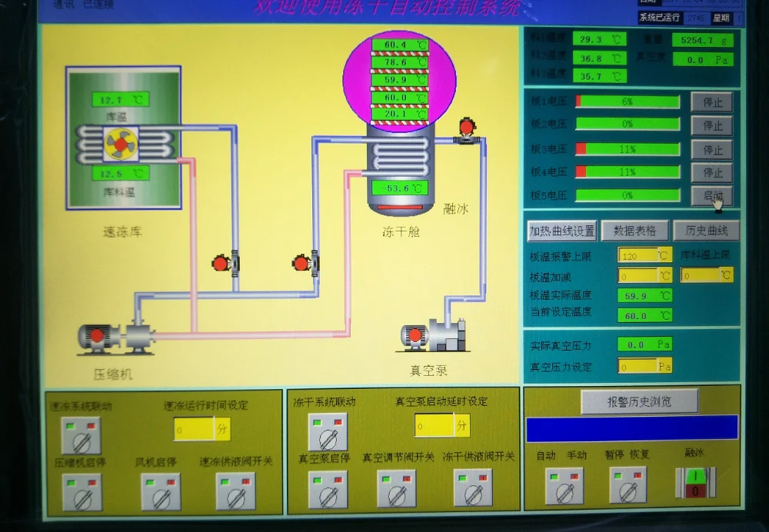The width and height of the screenshot is (769, 532).
Task: Open 加热曲线设置 page
Action: [562, 231]
